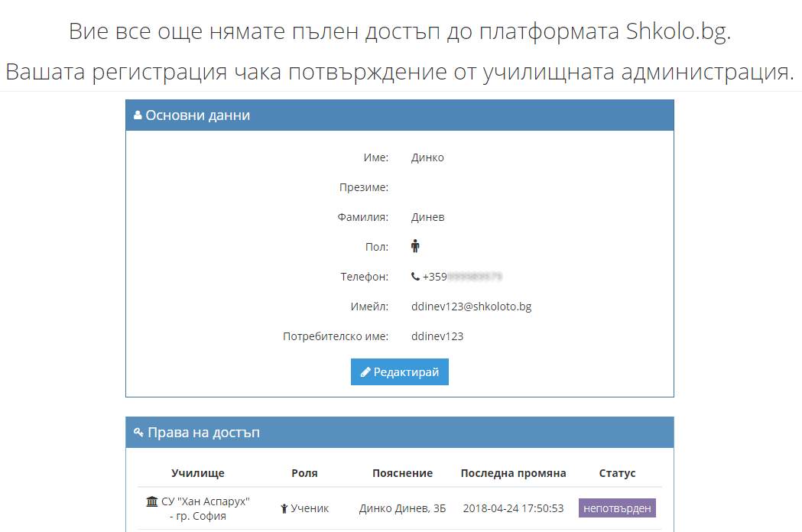Image resolution: width=802 pixels, height=532 pixels.
Task: Click the male gender icon next to Пол
Action: (x=415, y=246)
